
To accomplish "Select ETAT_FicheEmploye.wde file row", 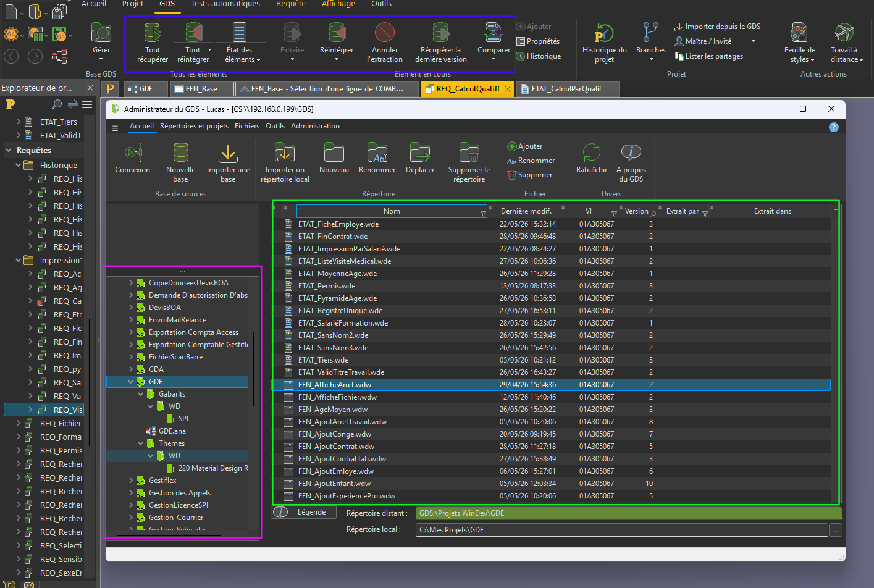I will [552, 224].
